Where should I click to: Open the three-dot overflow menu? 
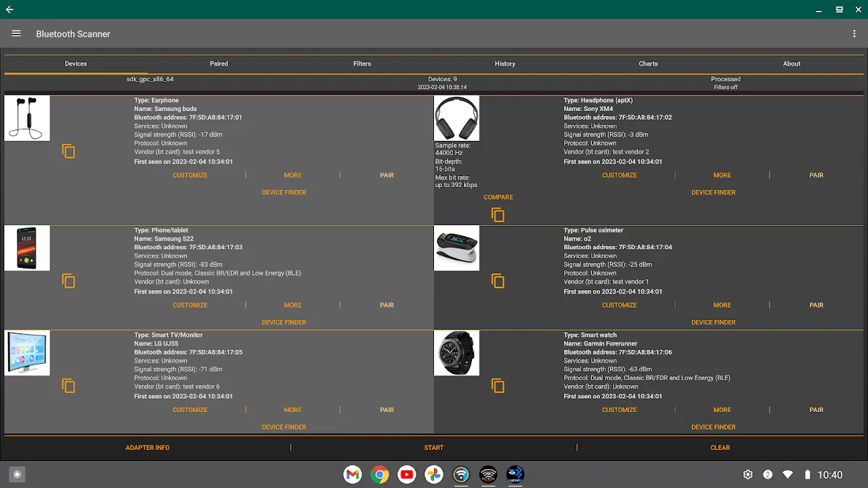854,34
